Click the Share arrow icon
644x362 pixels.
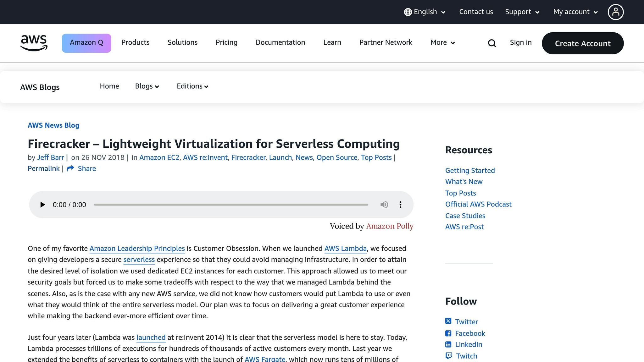pyautogui.click(x=70, y=168)
